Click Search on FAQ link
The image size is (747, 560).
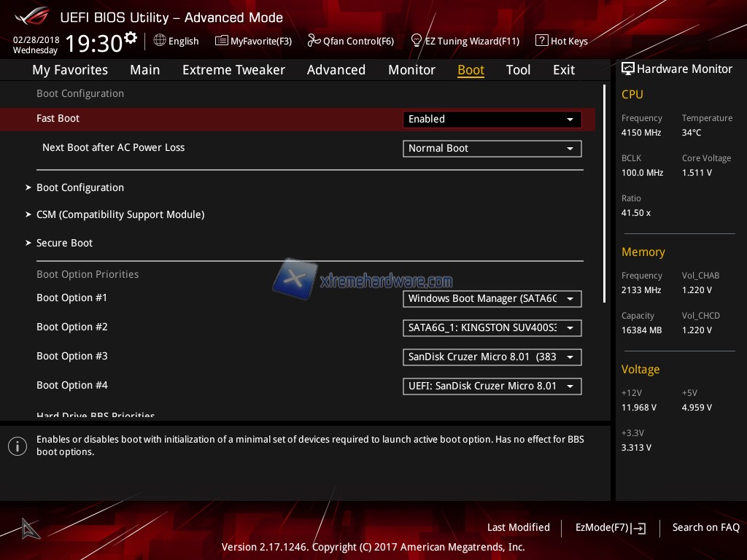pyautogui.click(x=705, y=527)
